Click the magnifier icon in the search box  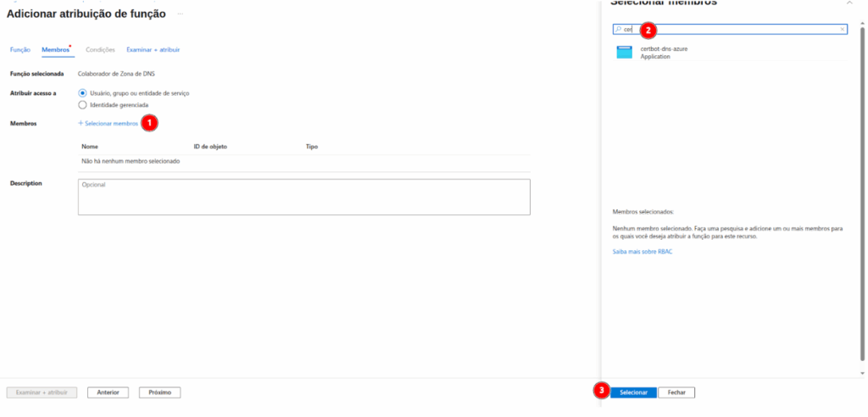(x=618, y=29)
